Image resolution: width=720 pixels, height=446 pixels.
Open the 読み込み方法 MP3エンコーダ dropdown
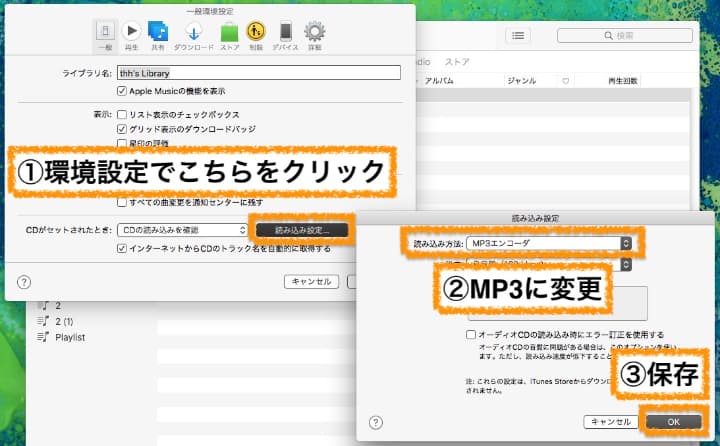coord(548,243)
